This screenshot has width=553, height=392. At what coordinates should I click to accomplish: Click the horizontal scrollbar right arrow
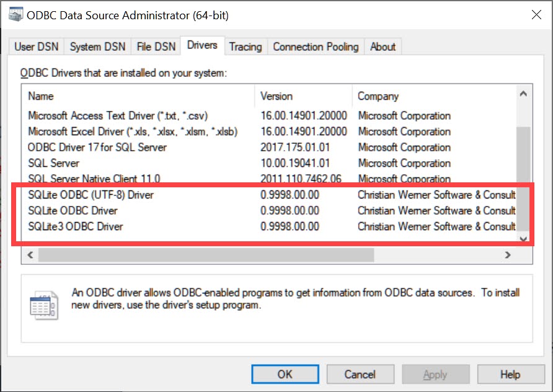coord(508,255)
